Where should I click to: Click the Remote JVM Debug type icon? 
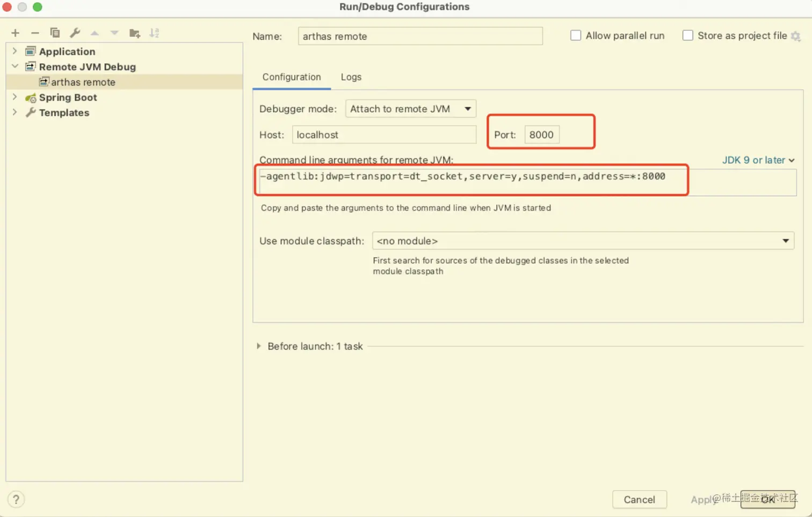pyautogui.click(x=31, y=67)
